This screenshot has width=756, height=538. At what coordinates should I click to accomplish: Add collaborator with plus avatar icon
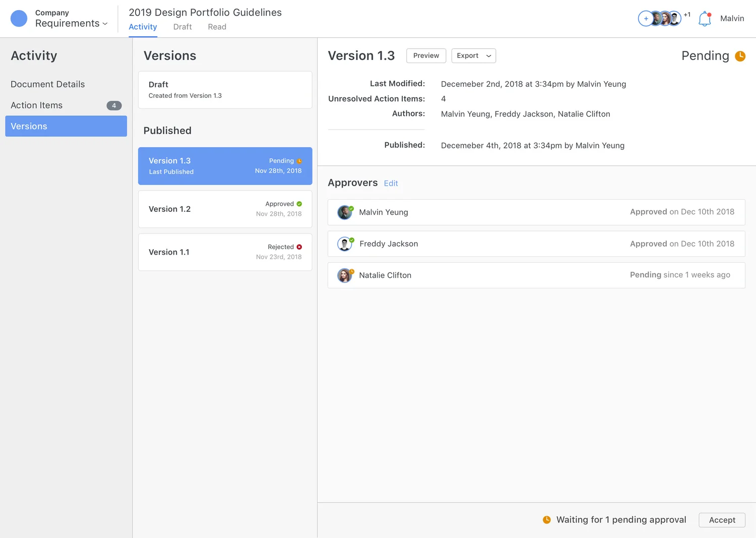coord(646,19)
